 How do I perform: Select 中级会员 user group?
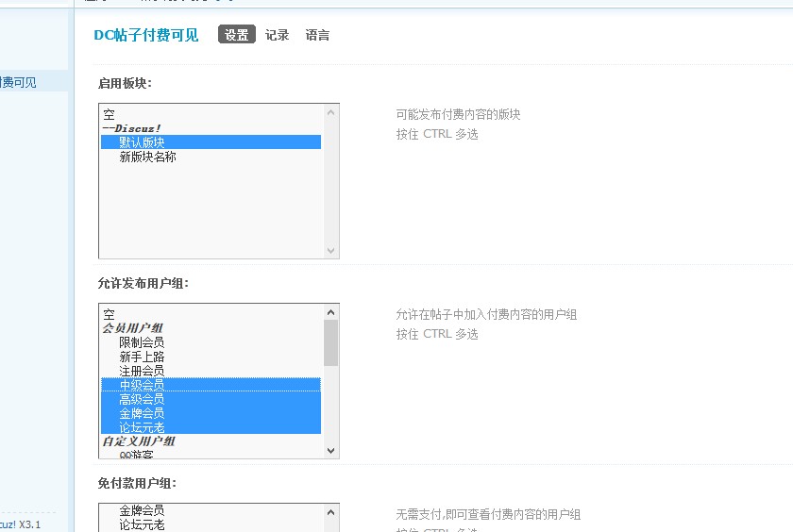click(x=211, y=385)
